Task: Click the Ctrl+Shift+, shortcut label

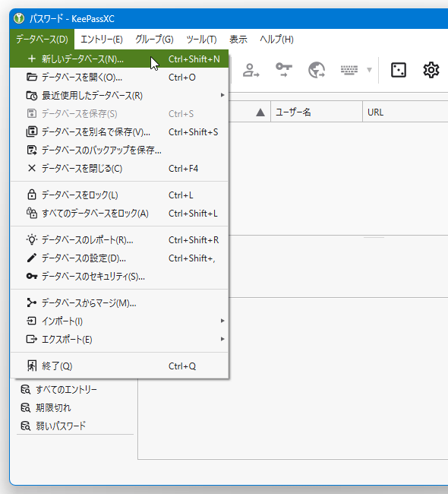Action: tap(192, 258)
